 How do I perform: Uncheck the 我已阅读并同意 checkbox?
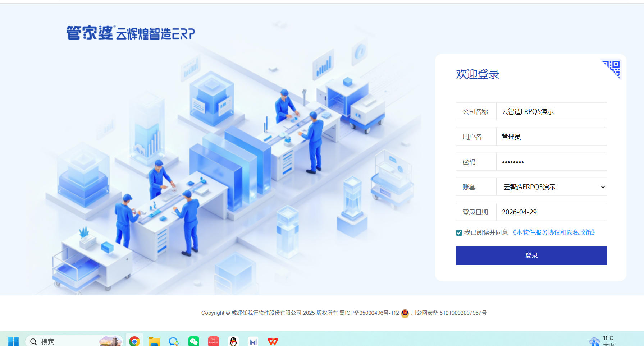coord(459,233)
